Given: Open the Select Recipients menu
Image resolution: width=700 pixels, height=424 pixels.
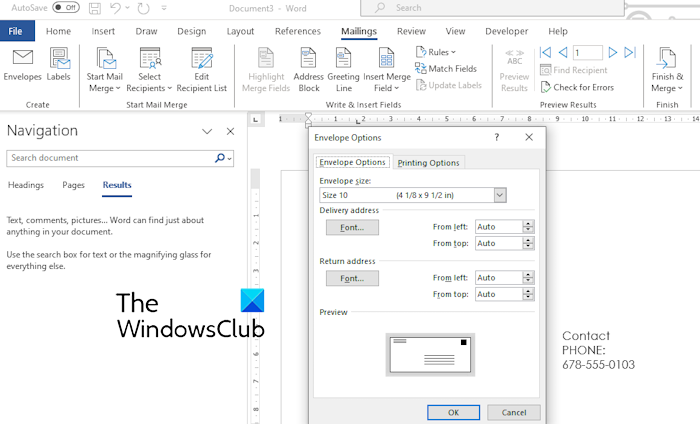Looking at the screenshot, I should 149,71.
